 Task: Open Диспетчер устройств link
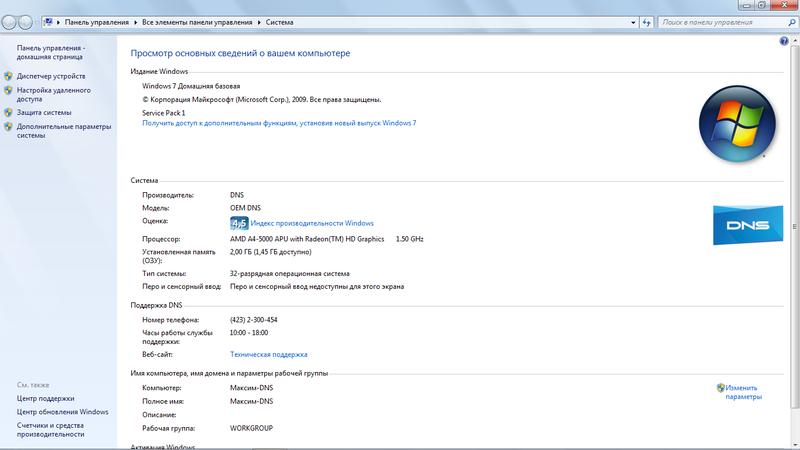pyautogui.click(x=51, y=76)
